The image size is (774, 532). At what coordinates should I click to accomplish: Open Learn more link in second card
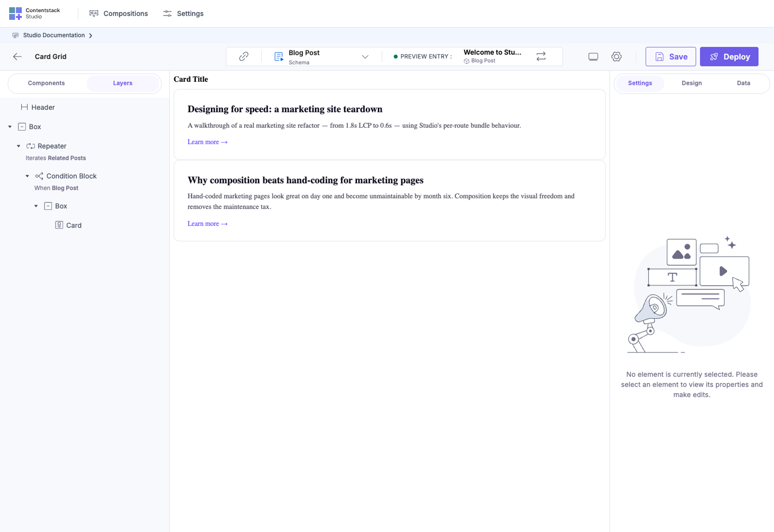pyautogui.click(x=207, y=224)
